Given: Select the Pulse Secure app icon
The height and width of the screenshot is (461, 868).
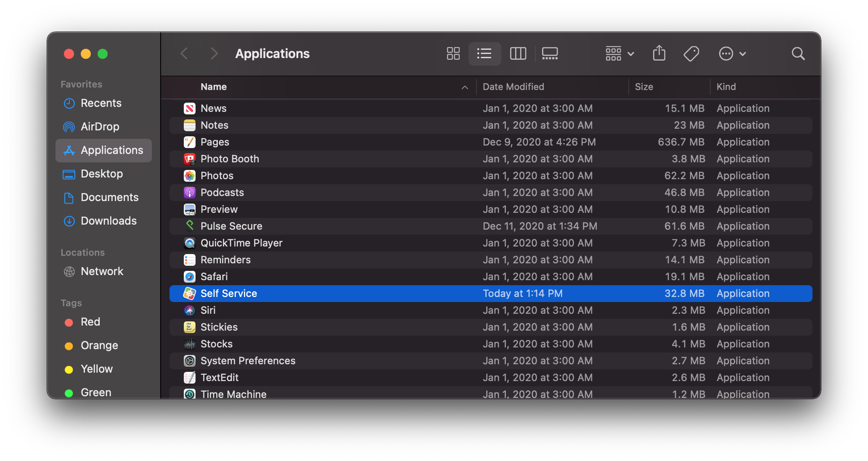Looking at the screenshot, I should point(190,226).
